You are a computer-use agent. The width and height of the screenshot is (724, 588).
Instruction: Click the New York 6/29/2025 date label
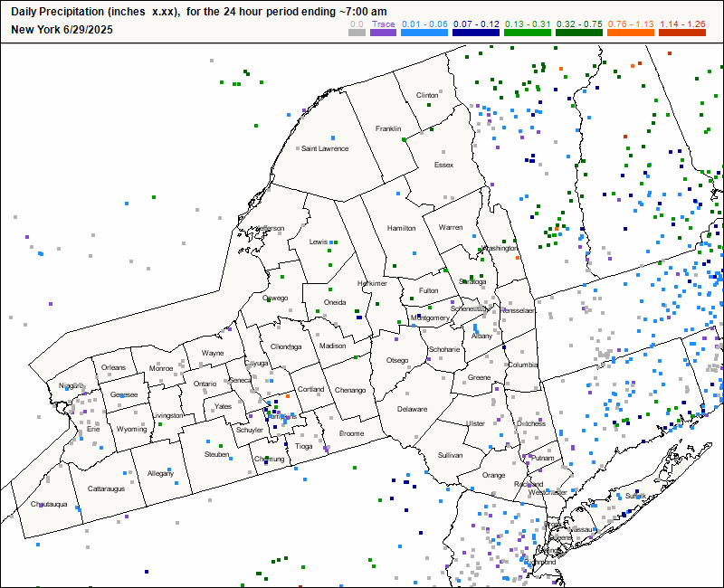coord(62,30)
